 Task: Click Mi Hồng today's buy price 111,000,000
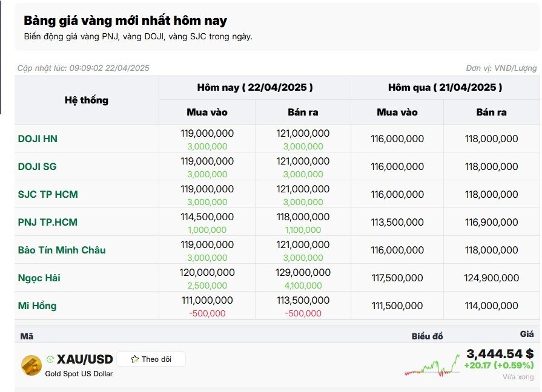pyautogui.click(x=207, y=301)
